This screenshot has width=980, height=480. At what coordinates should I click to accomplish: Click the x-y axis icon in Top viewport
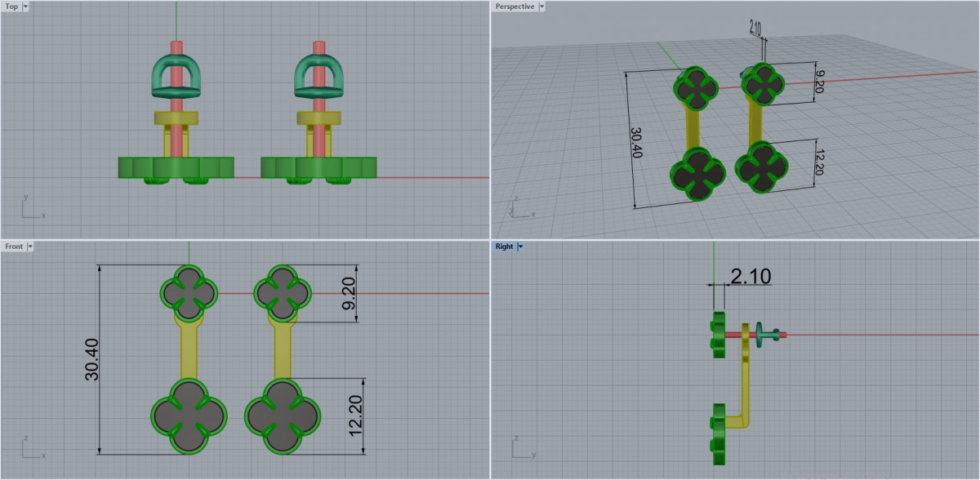[32, 207]
